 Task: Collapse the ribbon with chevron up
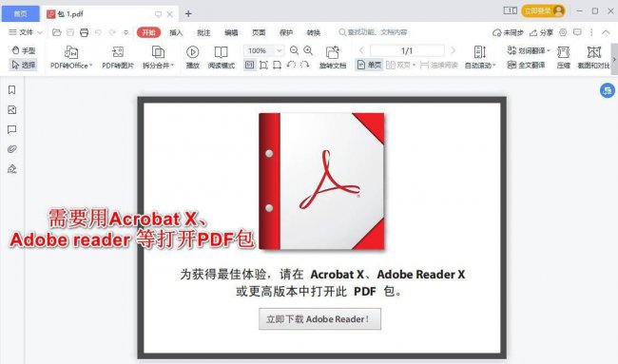tap(606, 32)
